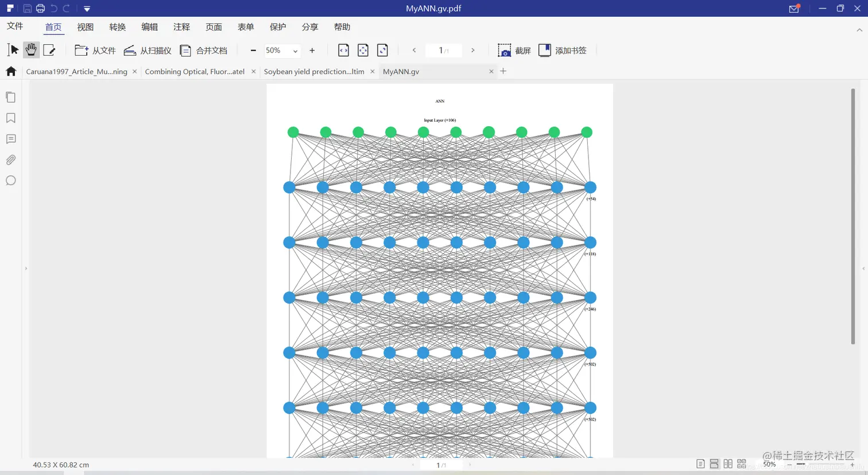
Task: Expand the right panel arrow handle
Action: (863, 268)
